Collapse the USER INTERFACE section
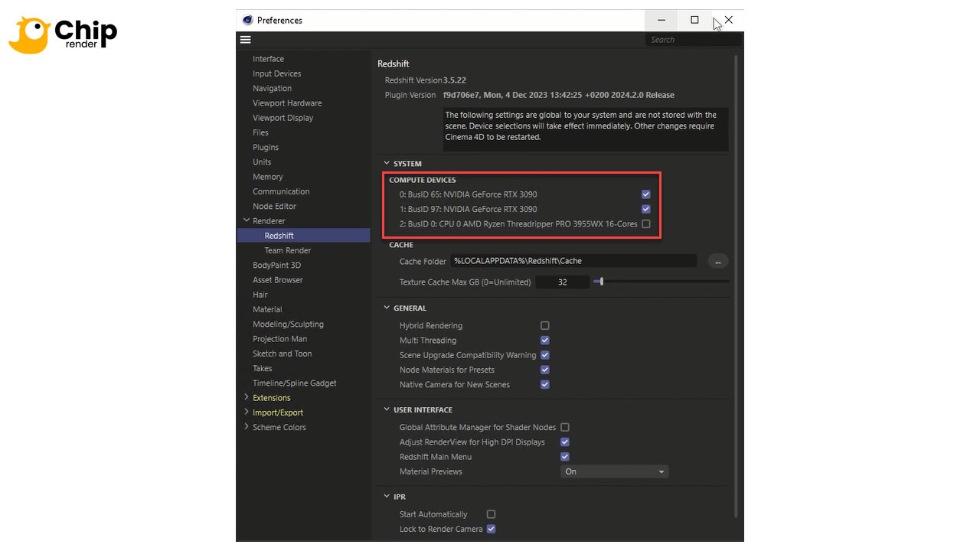Viewport: 980px width, 551px height. pos(387,409)
